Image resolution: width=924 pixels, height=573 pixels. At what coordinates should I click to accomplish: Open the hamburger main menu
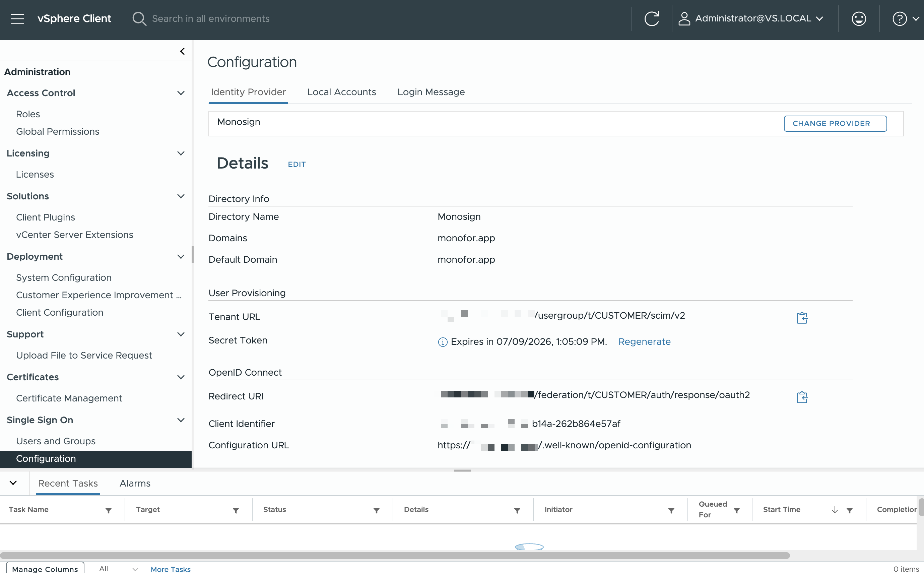tap(17, 18)
